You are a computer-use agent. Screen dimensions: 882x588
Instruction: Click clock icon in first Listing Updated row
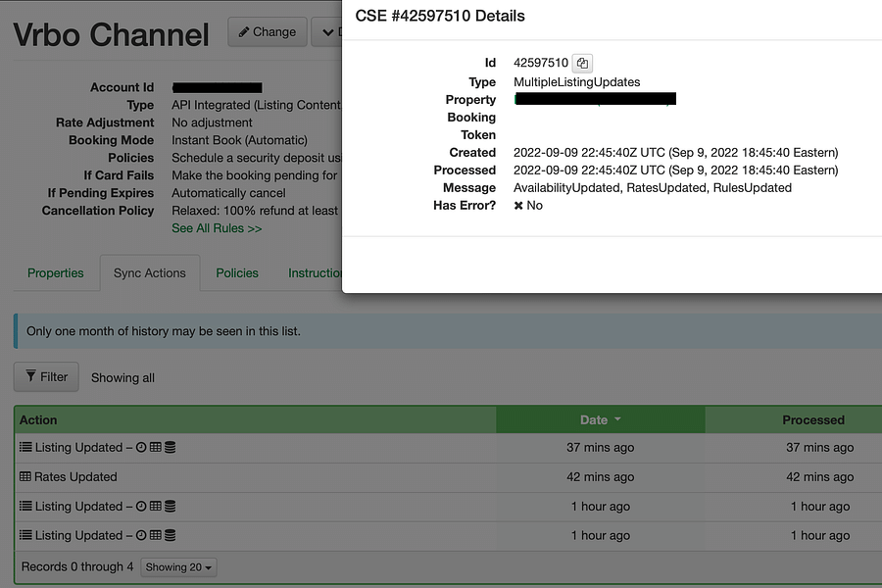[141, 448]
